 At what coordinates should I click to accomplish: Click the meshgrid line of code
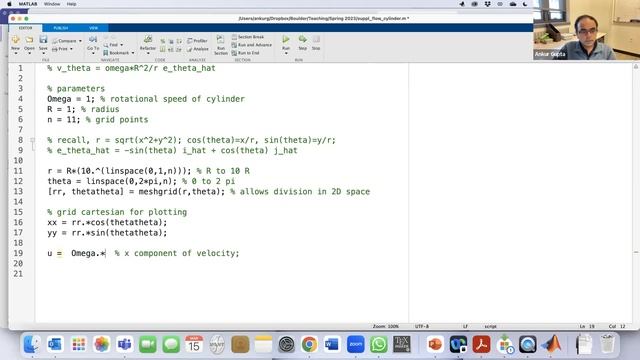[209, 191]
